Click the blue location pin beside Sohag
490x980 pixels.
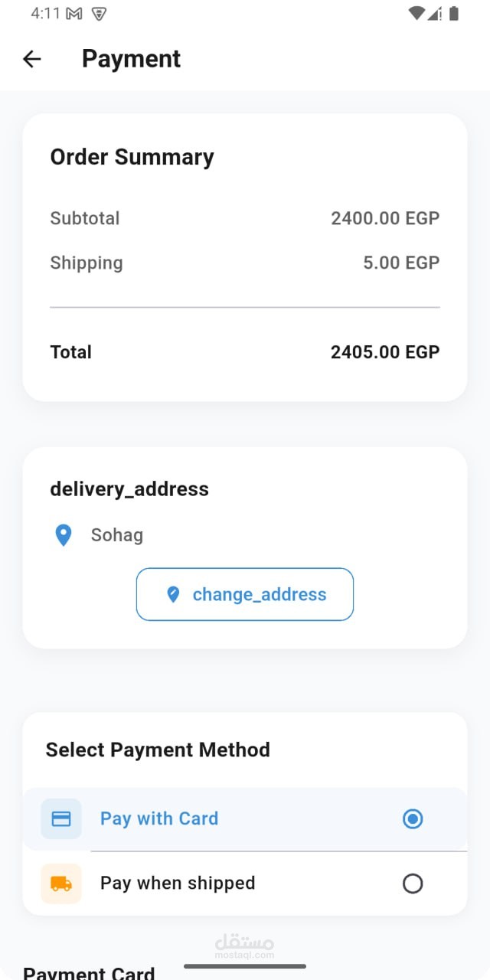coord(64,535)
